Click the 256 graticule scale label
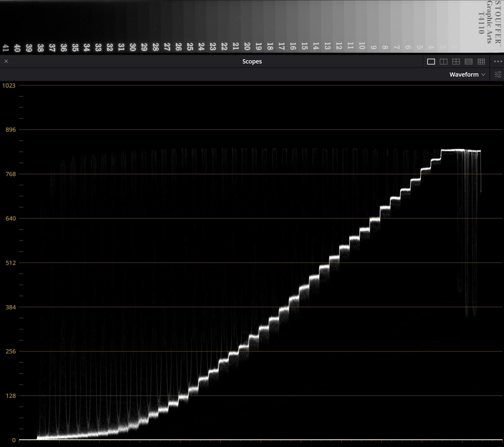The width and height of the screenshot is (504, 447). pyautogui.click(x=10, y=351)
